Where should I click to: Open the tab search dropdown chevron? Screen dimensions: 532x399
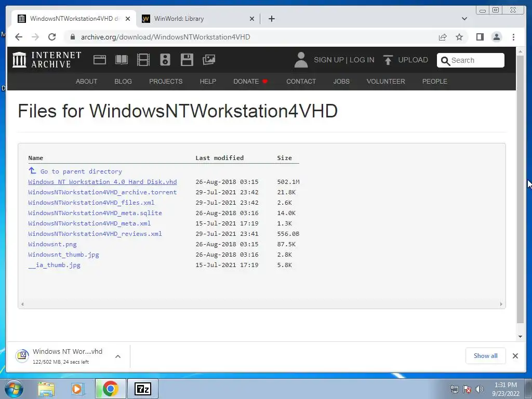click(464, 19)
